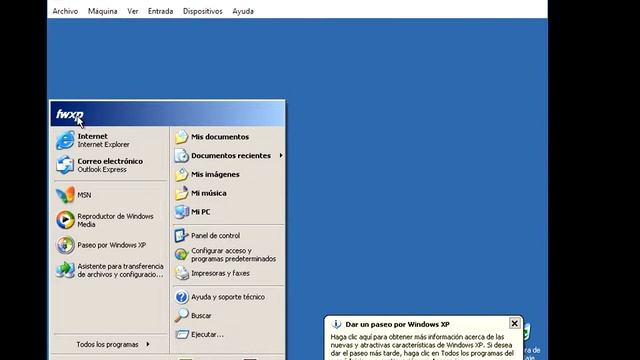The image size is (640, 360).
Task: Open the Mis imágenes folder icon
Action: coord(182,174)
